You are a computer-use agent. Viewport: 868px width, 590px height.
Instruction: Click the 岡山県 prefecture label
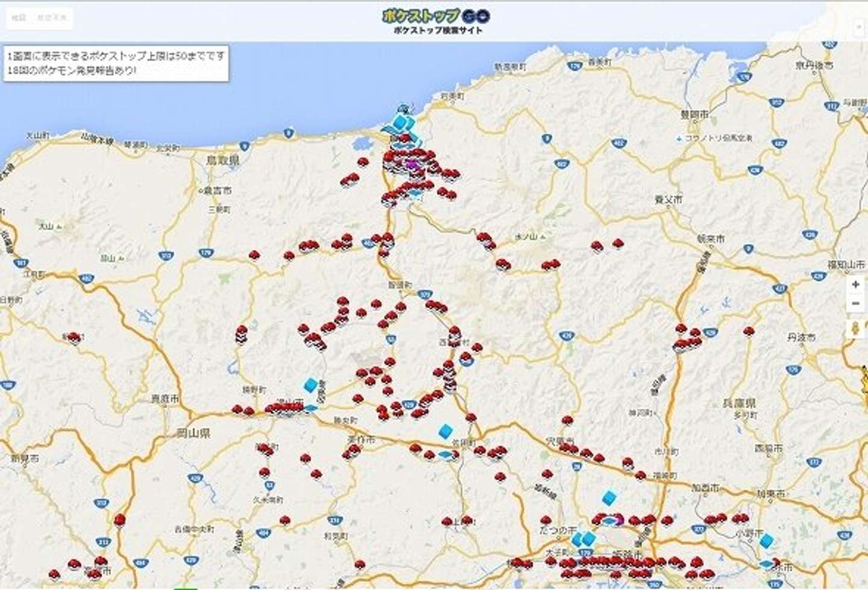(x=193, y=433)
